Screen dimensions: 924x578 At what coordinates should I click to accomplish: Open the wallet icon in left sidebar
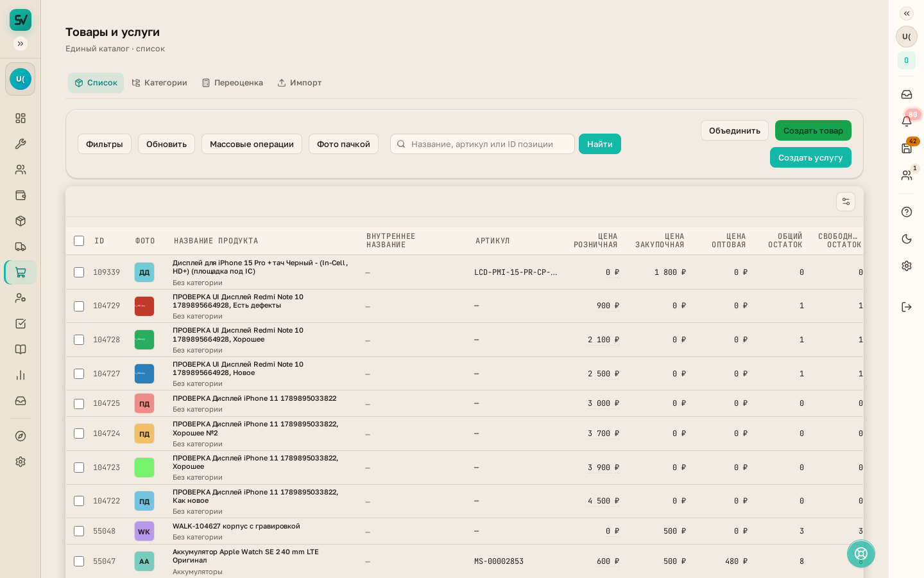[21, 195]
